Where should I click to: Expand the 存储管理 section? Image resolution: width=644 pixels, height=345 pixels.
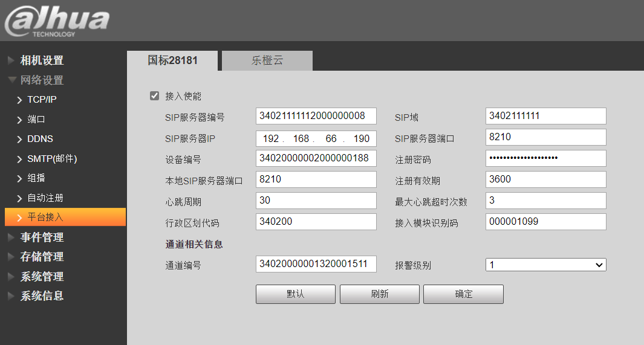click(41, 257)
